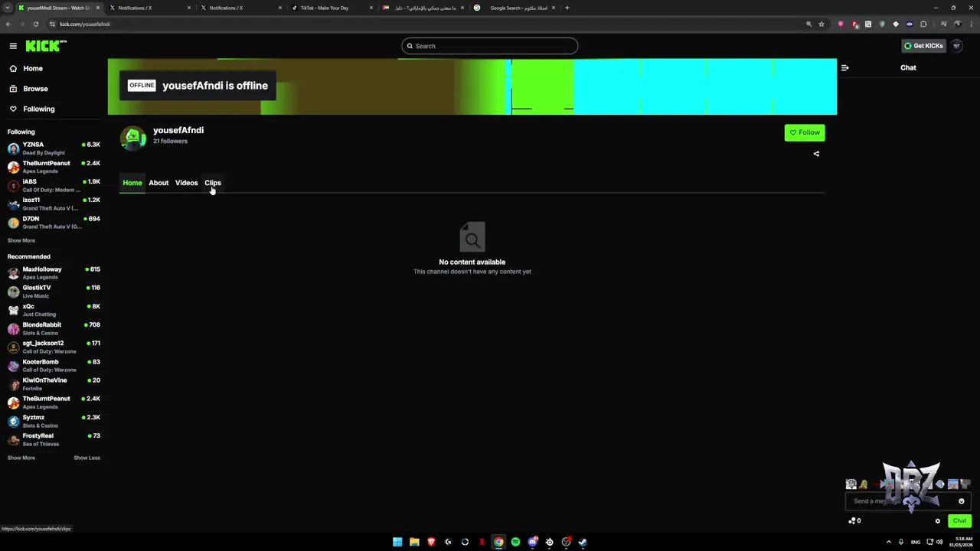
Task: Switch to the Google Search browser tab
Action: point(514,8)
